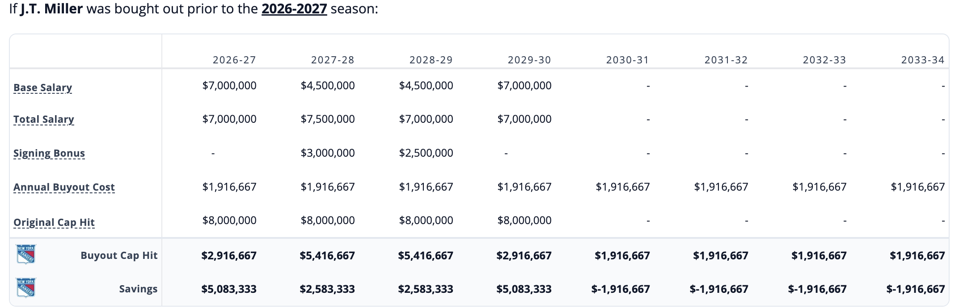Click the 2026-27 Savings amount $5,083,333

[x=229, y=289]
